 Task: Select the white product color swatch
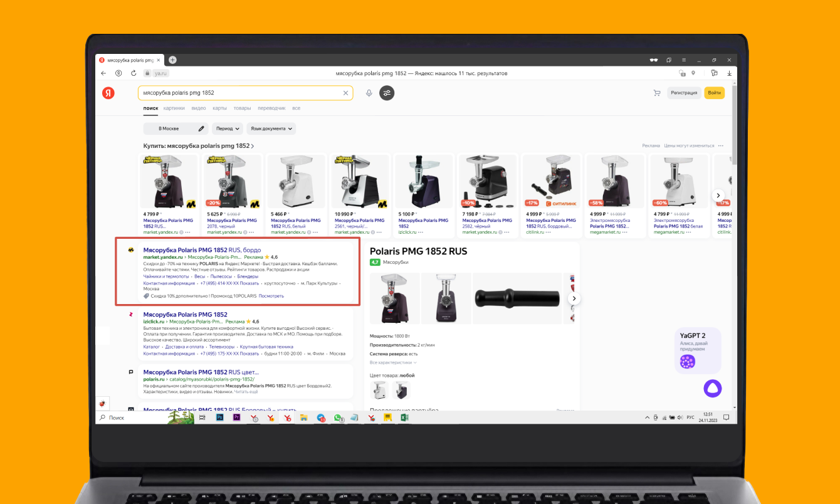[x=379, y=391]
